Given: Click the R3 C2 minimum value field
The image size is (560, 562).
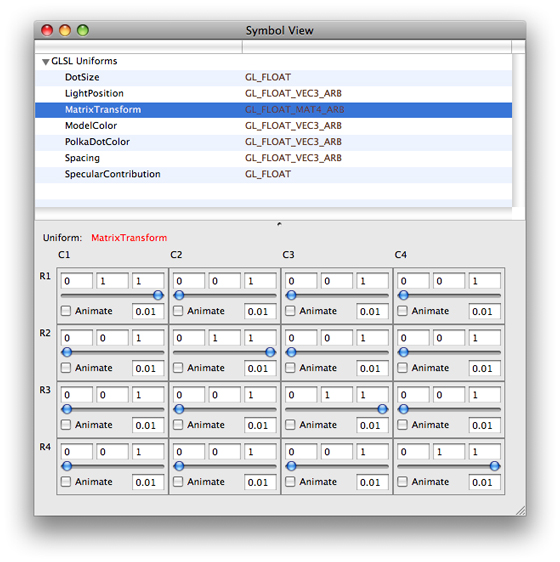Looking at the screenshot, I should pos(189,395).
